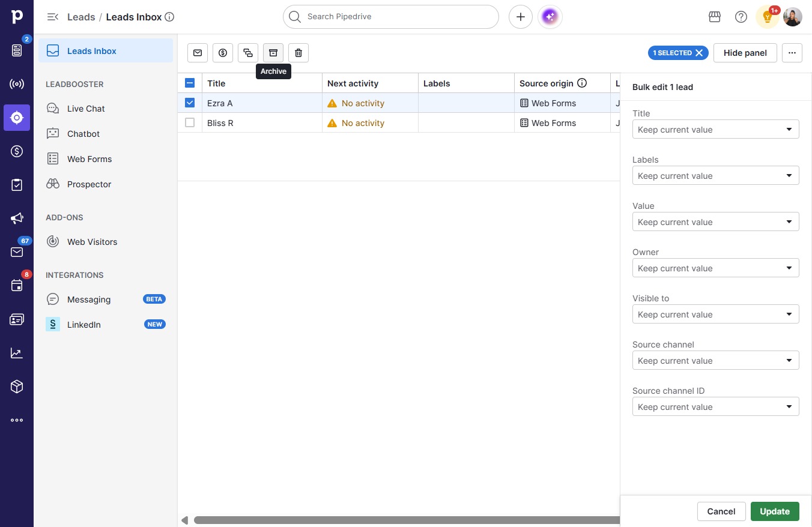Open the AI assistant sparkle icon
The width and height of the screenshot is (812, 527).
pos(550,17)
